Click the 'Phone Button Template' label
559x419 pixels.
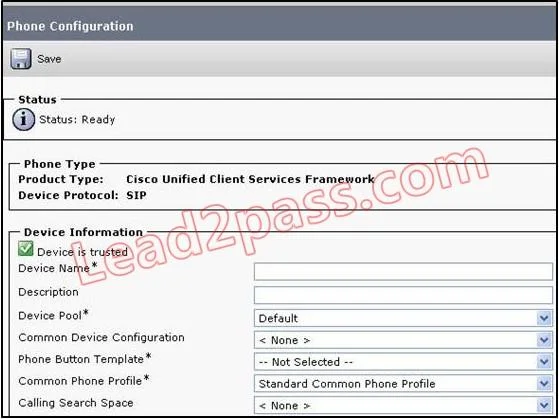click(x=84, y=359)
